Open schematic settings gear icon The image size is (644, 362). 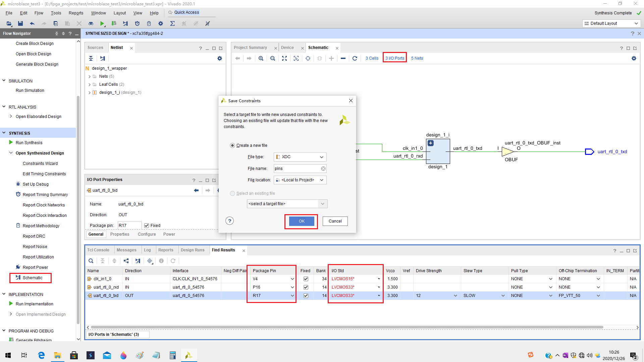click(x=634, y=58)
